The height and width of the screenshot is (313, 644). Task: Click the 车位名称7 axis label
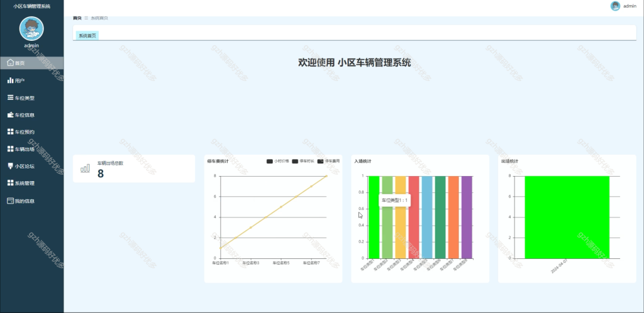click(x=311, y=263)
